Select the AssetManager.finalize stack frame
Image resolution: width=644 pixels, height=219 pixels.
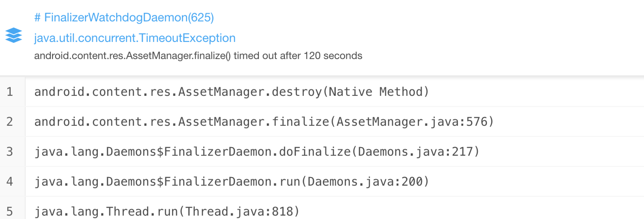(335, 122)
